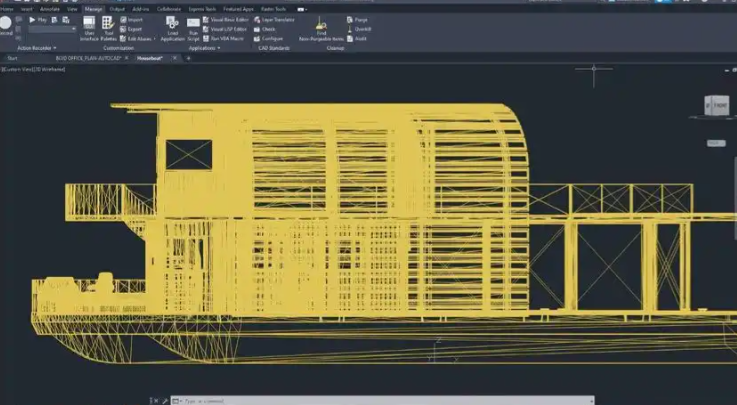Expand the Applications panel dropdown
This screenshot has width=737, height=405.
click(204, 48)
